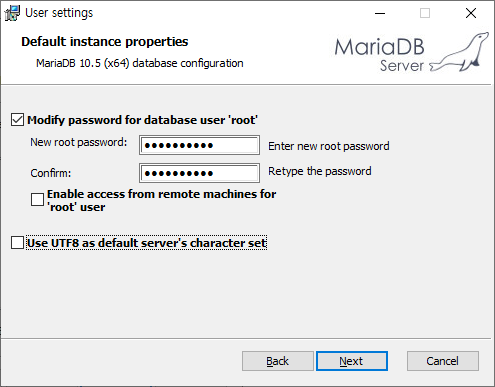Uncheck Modify password for database user 'root'
Image resolution: width=495 pixels, height=387 pixels.
click(17, 120)
